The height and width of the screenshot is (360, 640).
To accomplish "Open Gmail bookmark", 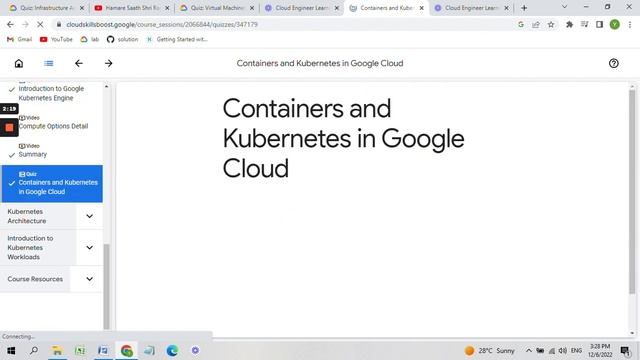I will click(x=20, y=39).
